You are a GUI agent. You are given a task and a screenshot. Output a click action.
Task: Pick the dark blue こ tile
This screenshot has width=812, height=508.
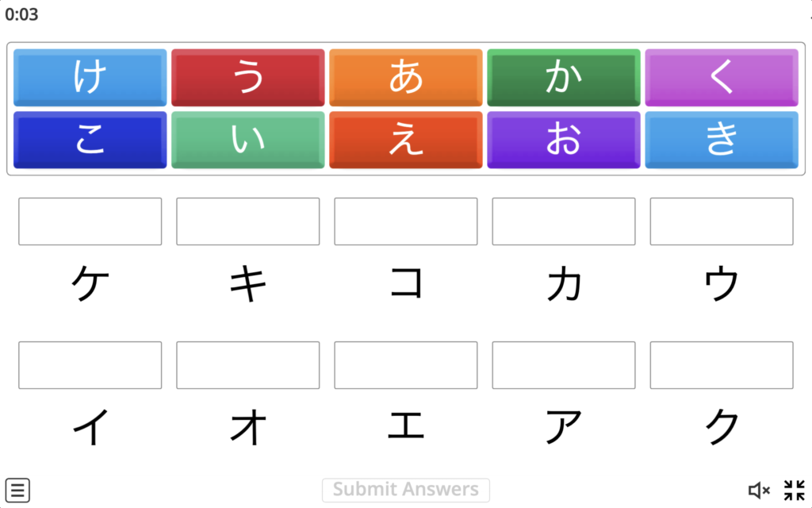[90, 140]
